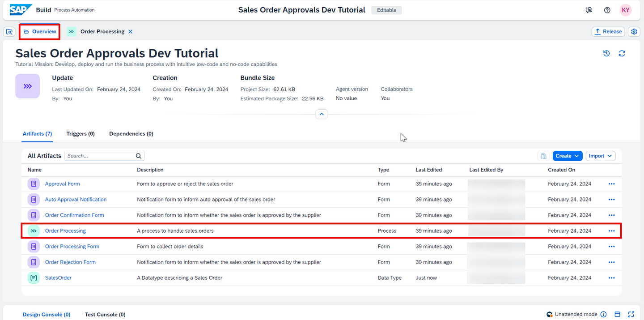Click the Order Confirmation Form row icon
The width and height of the screenshot is (644, 320).
click(34, 215)
